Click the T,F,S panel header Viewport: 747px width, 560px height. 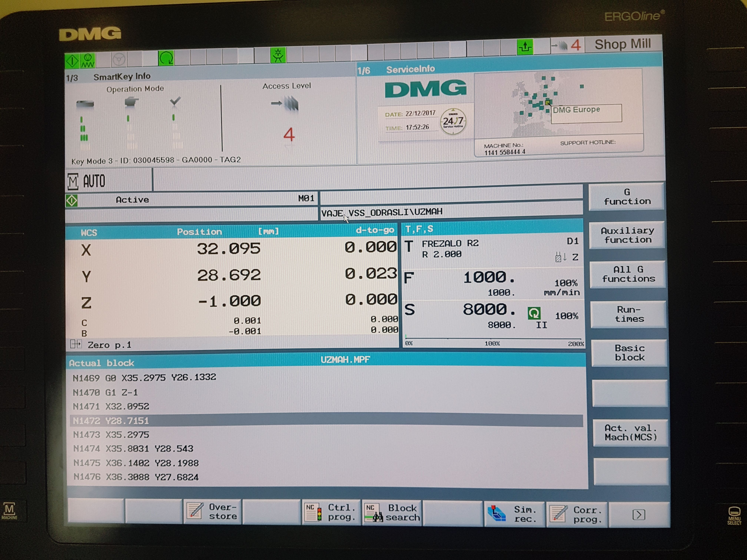[419, 229]
